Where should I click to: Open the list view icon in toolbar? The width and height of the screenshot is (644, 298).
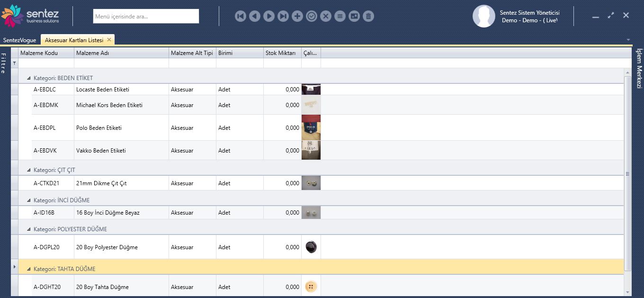pos(340,17)
